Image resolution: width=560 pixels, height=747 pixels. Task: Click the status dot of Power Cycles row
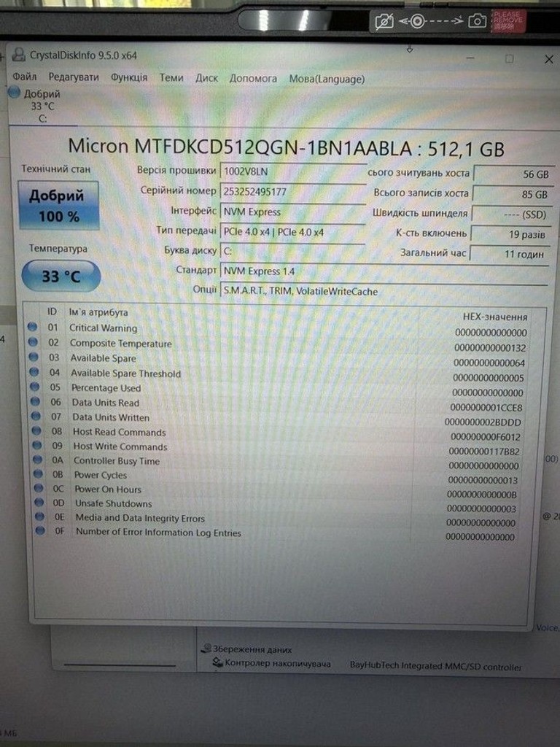pyautogui.click(x=39, y=474)
